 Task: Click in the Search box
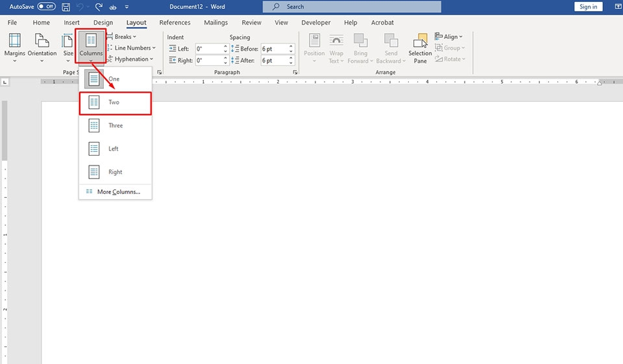click(352, 6)
